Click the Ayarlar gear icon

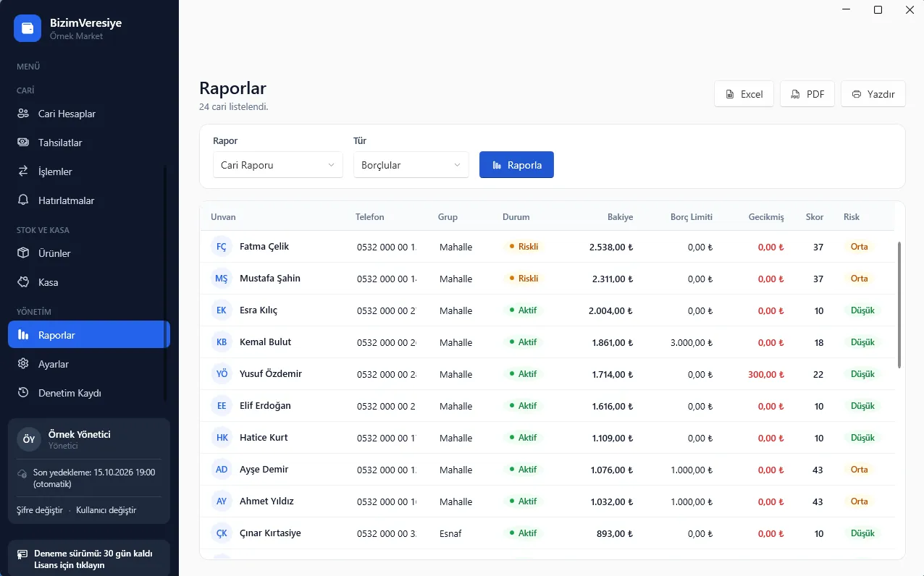(x=23, y=364)
